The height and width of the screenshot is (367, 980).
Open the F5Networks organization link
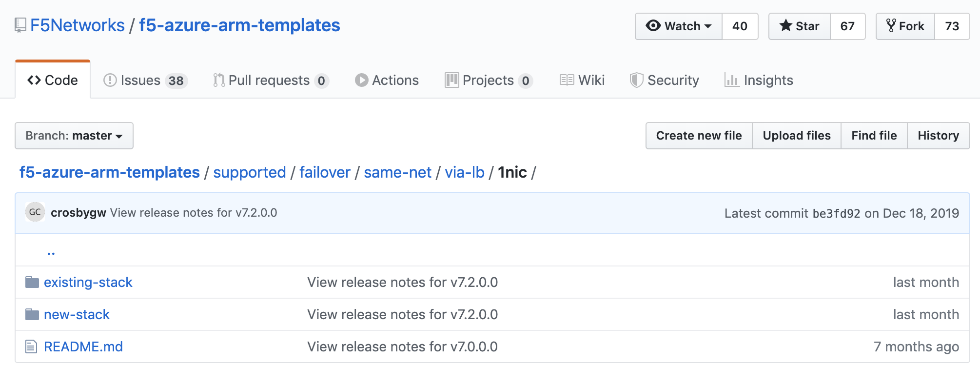point(78,25)
